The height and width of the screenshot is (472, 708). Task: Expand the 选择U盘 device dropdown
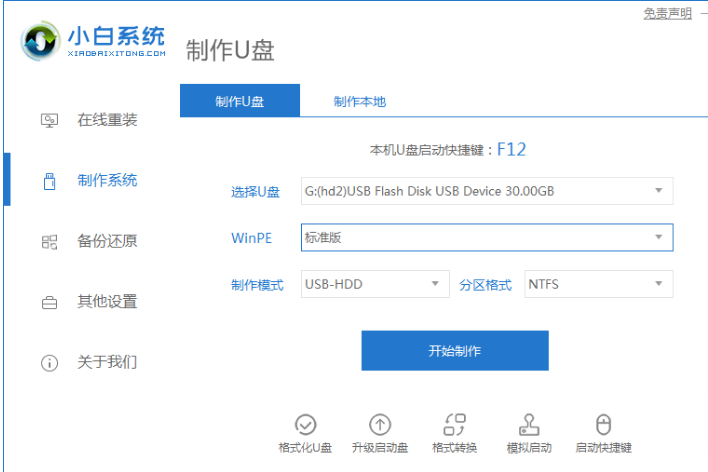coord(658,191)
